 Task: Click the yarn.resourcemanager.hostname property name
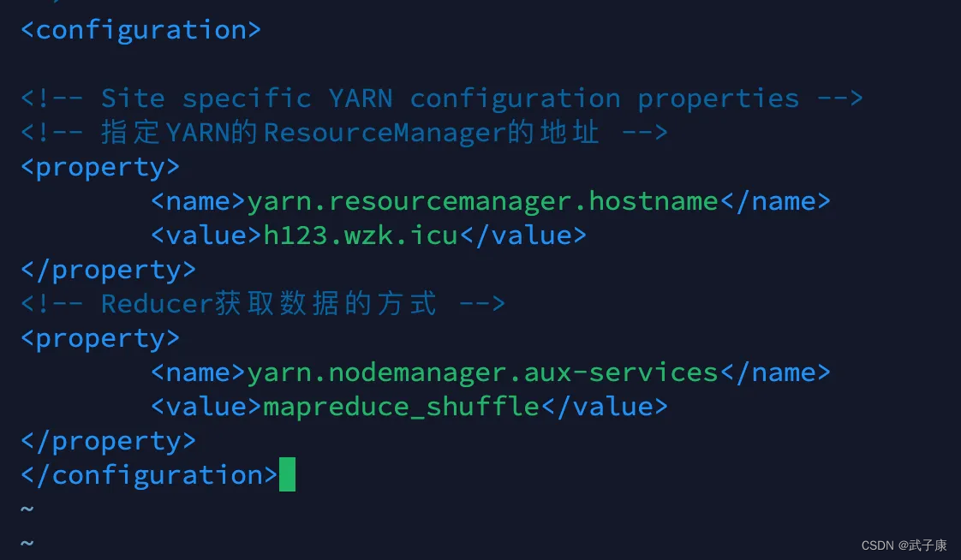482,201
